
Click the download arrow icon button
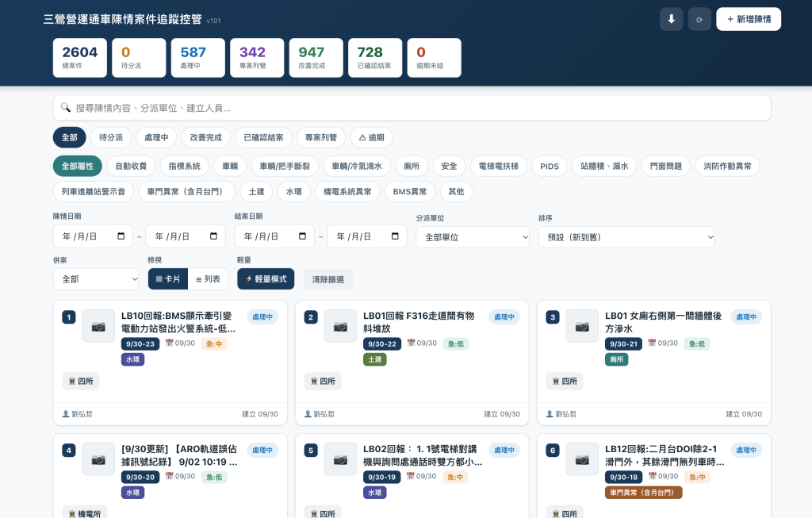[671, 19]
